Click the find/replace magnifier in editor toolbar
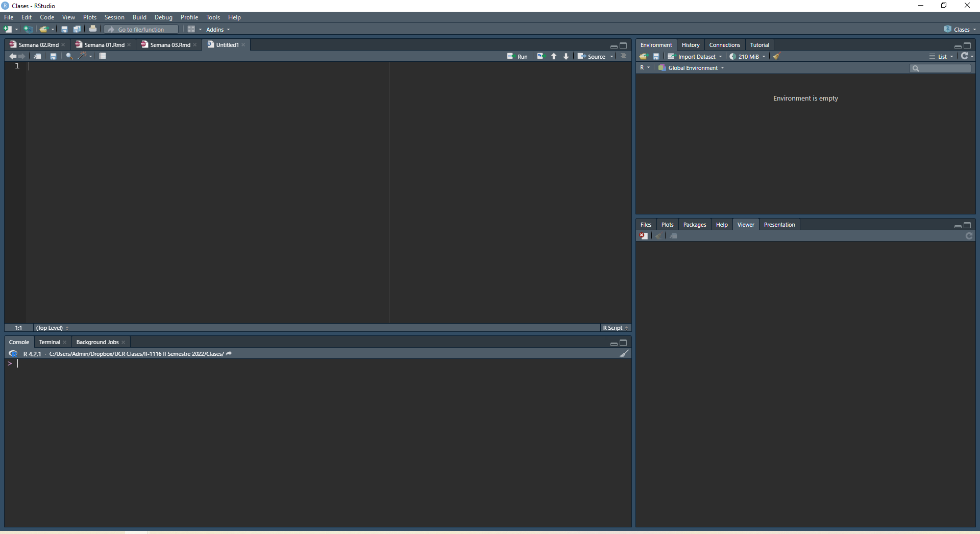 click(69, 56)
